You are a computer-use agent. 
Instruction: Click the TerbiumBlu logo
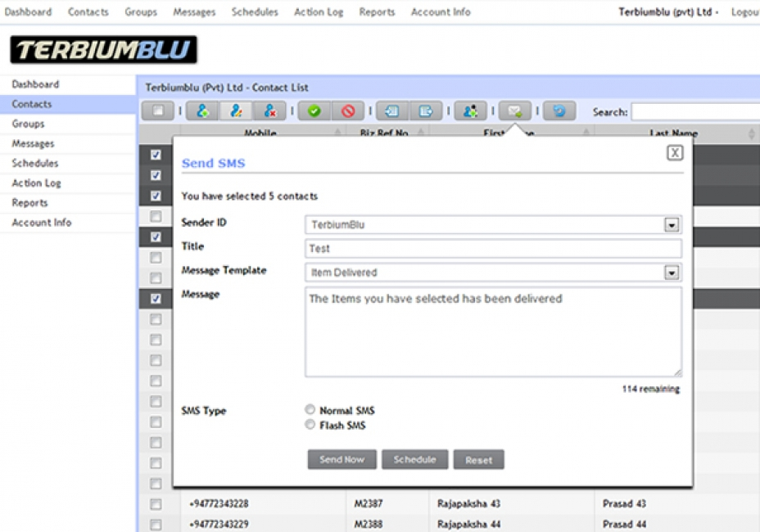[x=104, y=49]
